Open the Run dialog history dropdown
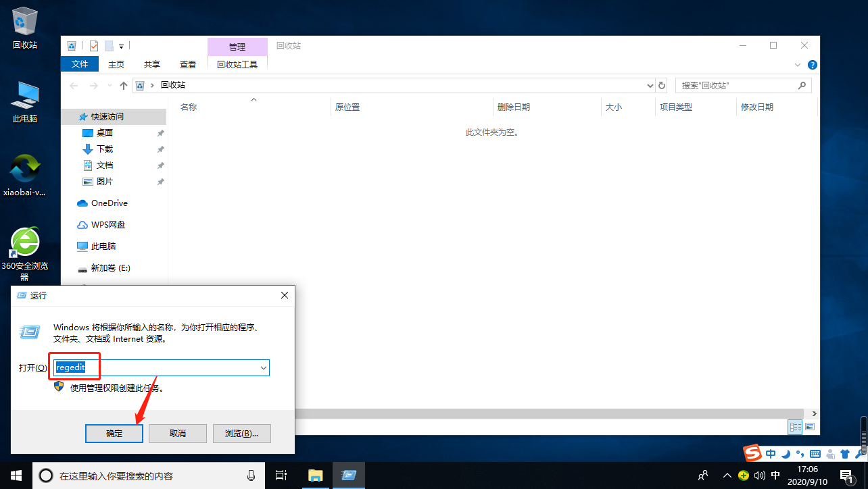This screenshot has height=489, width=868. coord(263,367)
